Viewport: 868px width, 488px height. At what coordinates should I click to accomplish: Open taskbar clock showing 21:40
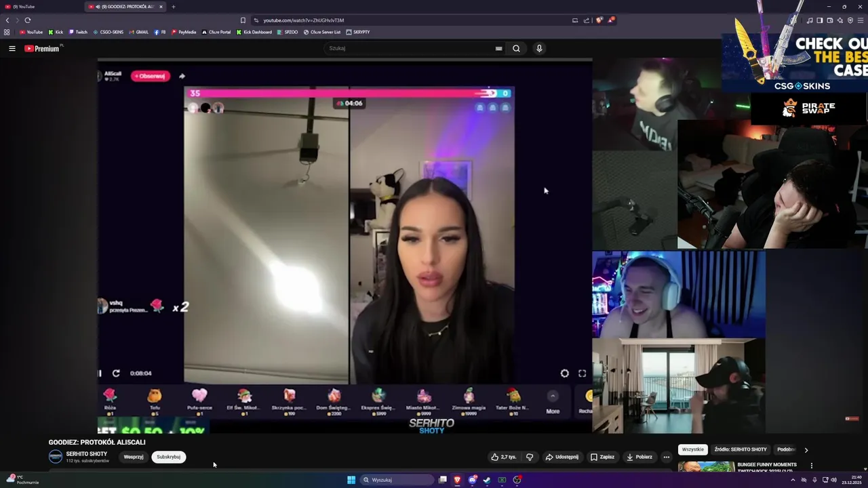pyautogui.click(x=851, y=480)
